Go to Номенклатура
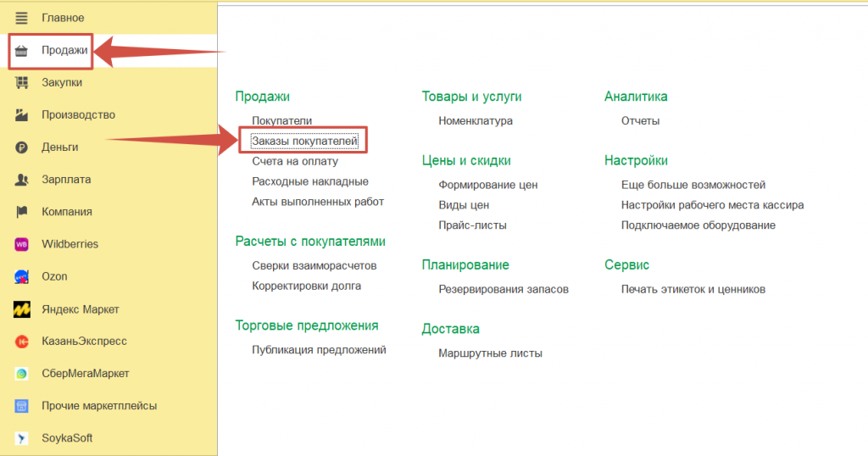This screenshot has width=868, height=456. pos(475,121)
